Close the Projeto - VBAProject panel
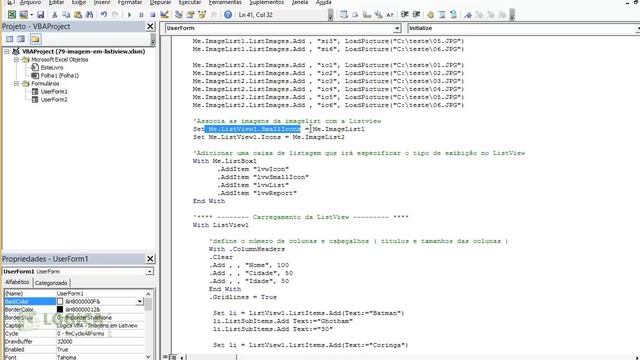640x360 pixels. (x=150, y=26)
